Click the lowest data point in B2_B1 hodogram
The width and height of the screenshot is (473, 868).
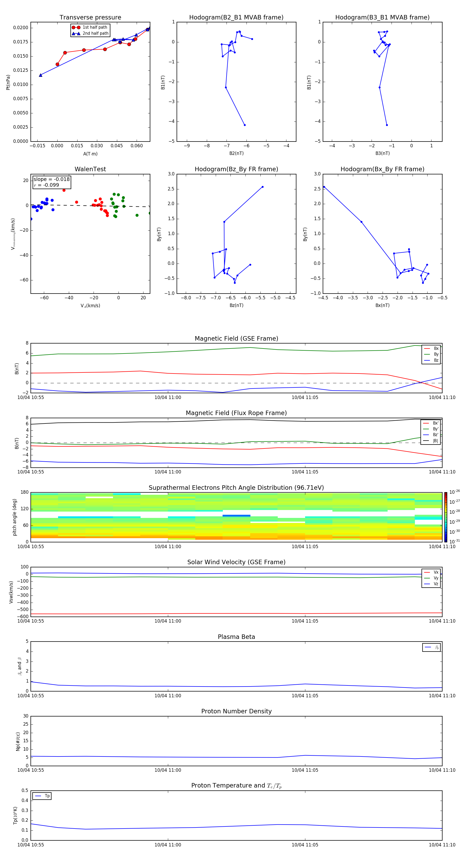(x=245, y=125)
